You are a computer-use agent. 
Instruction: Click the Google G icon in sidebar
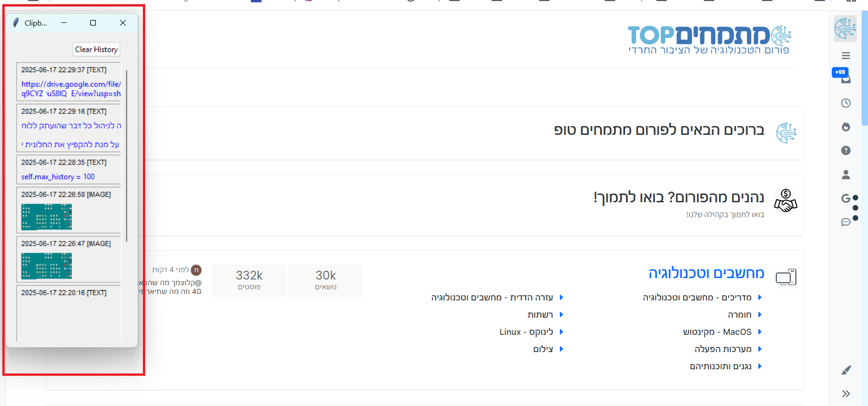click(846, 199)
